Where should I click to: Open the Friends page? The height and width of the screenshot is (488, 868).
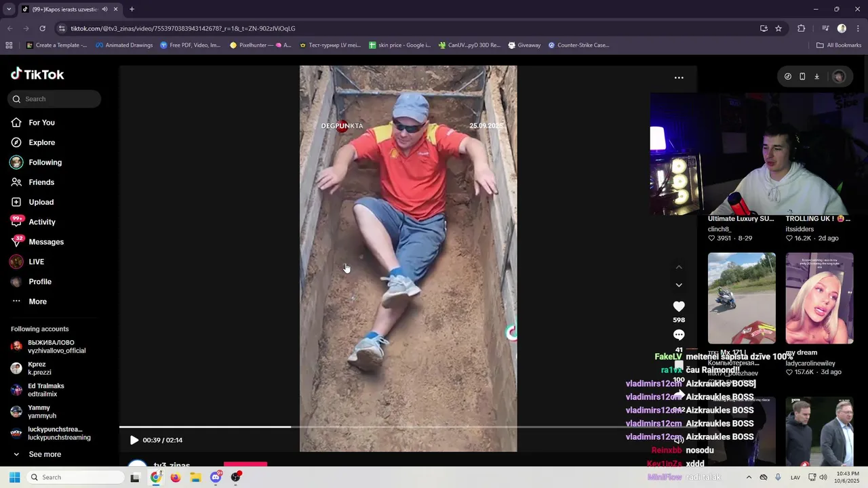tap(33, 182)
